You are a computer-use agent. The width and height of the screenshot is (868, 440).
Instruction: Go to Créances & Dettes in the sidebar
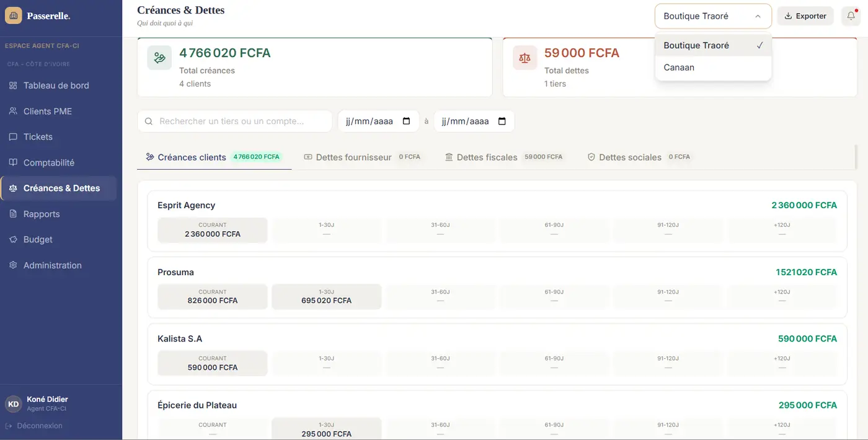click(58, 188)
